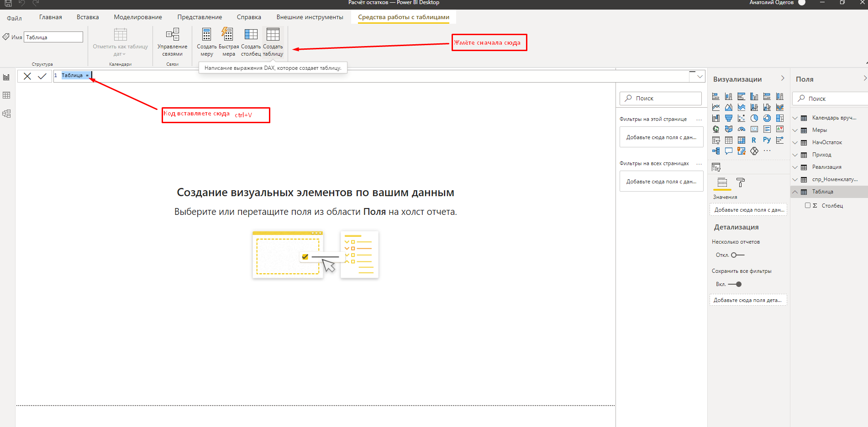Get more visuals via ellipsis
Image resolution: width=868 pixels, height=427 pixels.
(x=767, y=151)
